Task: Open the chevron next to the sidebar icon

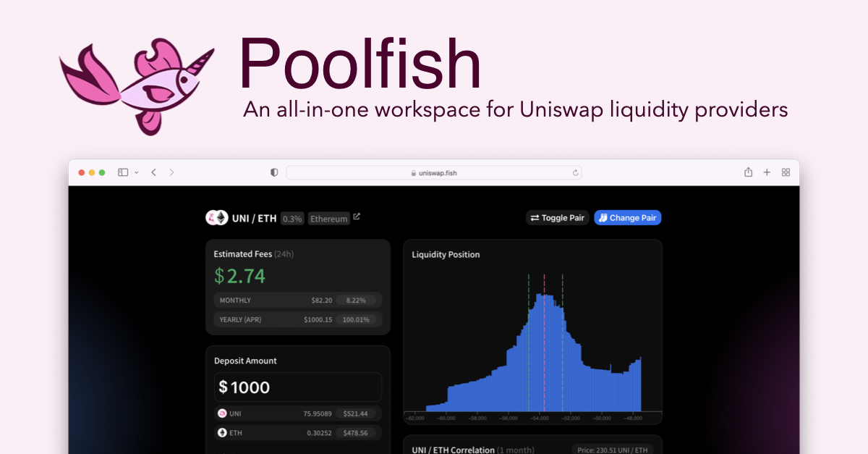Action: coord(137,172)
